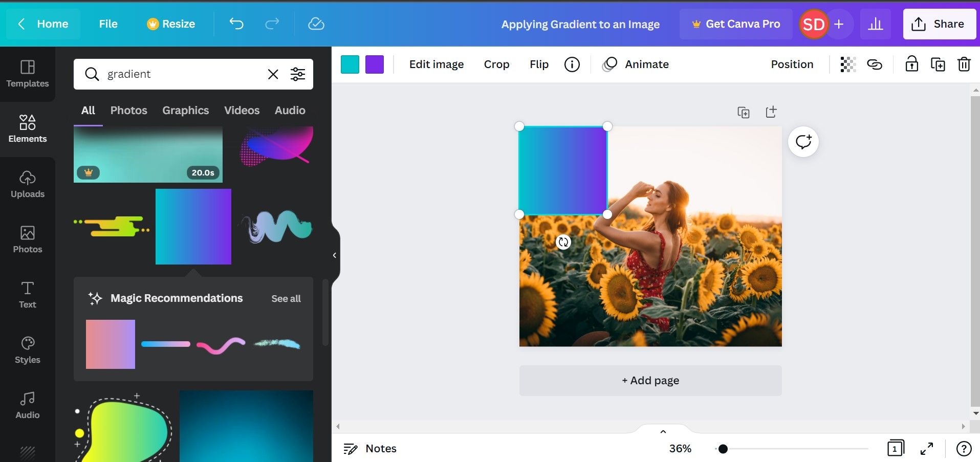Open the Audio sidebar panel
980x462 pixels.
[28, 406]
